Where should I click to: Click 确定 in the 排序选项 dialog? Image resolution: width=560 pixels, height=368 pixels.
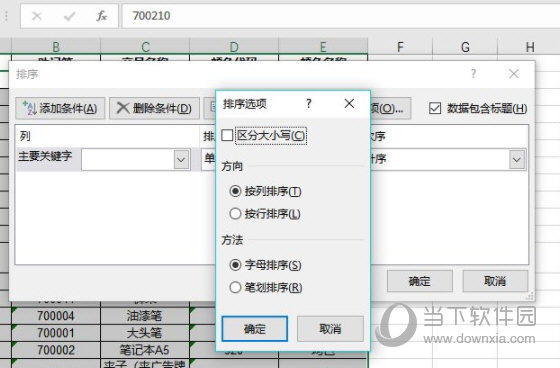click(255, 329)
